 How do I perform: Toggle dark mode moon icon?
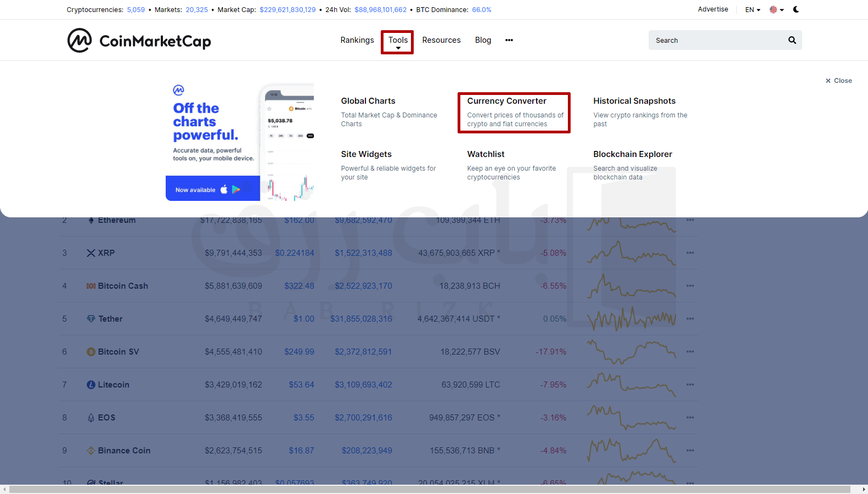(796, 9)
